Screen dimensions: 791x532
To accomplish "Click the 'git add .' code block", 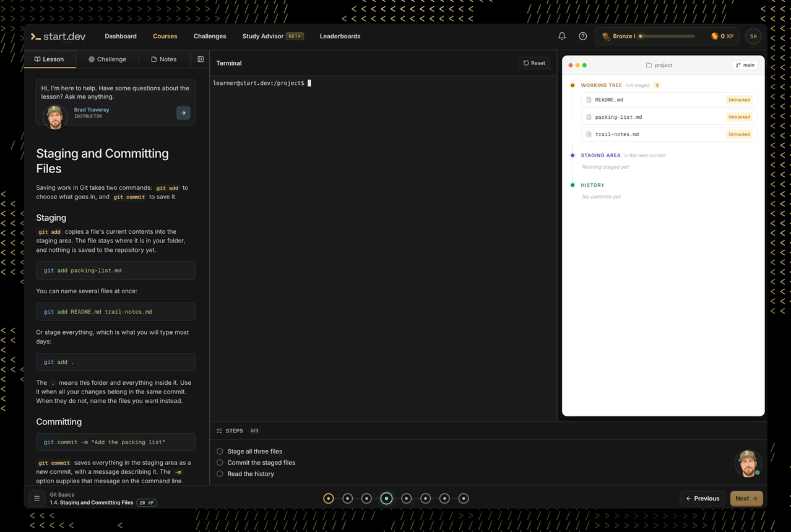I will 116,362.
